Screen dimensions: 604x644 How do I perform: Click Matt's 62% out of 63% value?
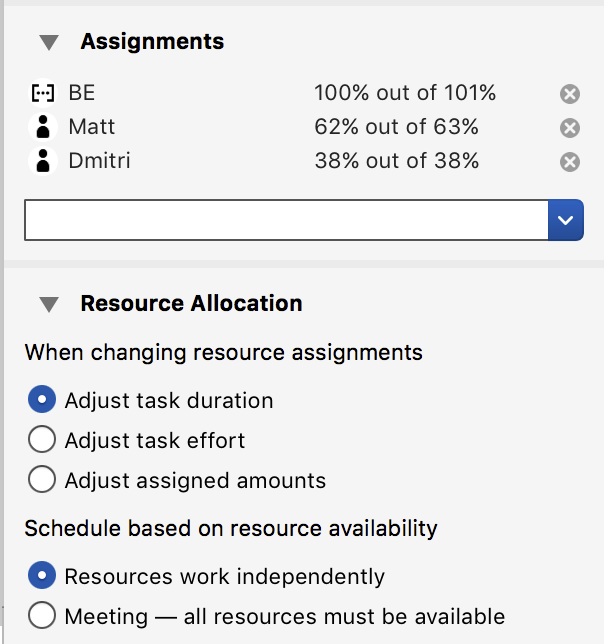396,126
